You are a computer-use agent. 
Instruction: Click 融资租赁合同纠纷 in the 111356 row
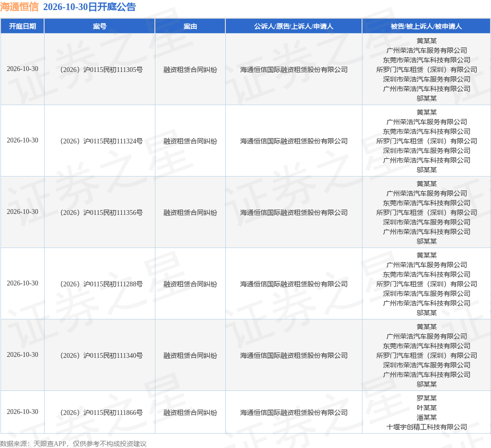[190, 212]
